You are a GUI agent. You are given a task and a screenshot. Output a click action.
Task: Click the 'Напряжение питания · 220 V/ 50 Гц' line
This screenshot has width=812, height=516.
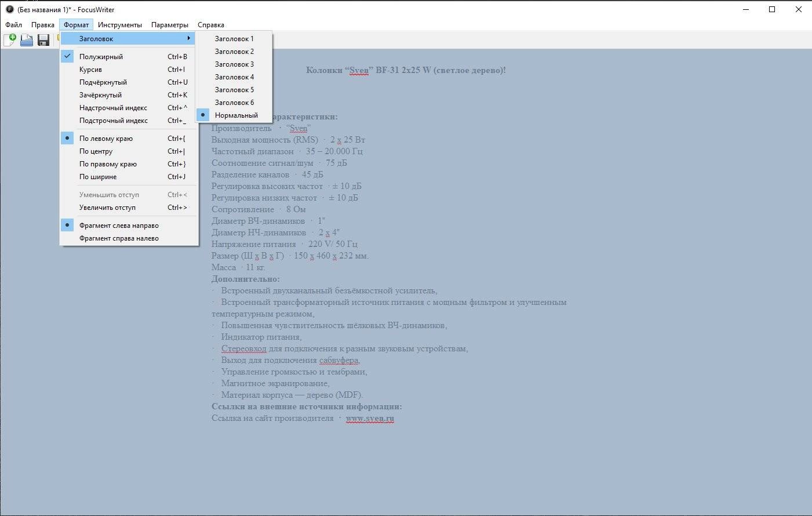[285, 244]
